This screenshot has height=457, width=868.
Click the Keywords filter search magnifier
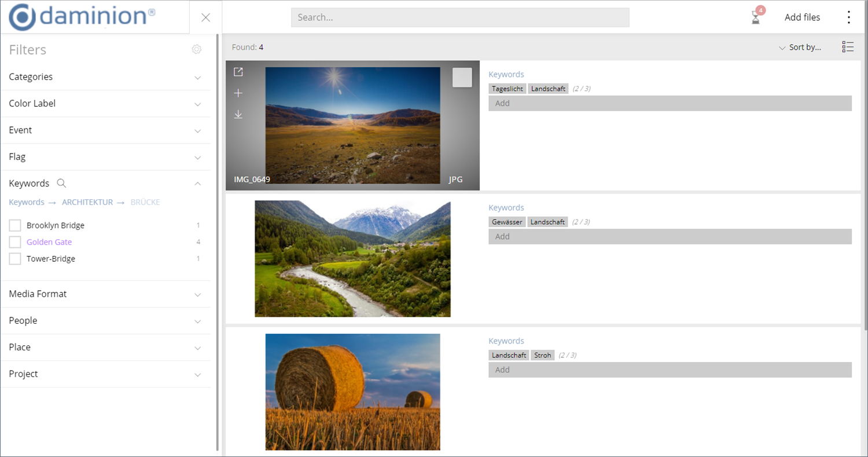(61, 183)
